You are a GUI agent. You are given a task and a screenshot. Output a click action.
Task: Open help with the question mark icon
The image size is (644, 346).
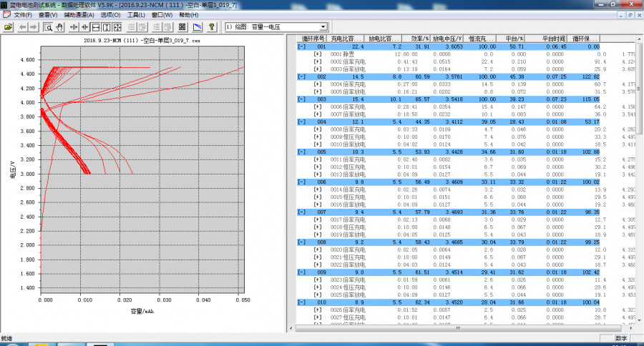pos(212,27)
